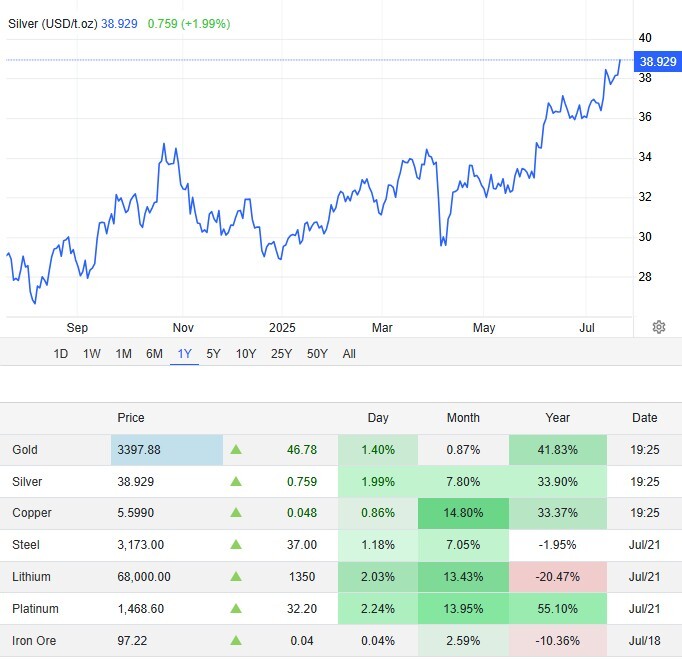Click the Price column header
Viewport: 682px width, 659px height.
click(x=131, y=418)
